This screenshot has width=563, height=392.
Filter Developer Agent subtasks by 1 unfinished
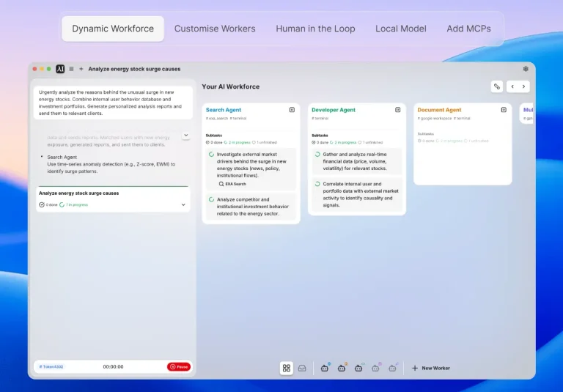coord(370,143)
